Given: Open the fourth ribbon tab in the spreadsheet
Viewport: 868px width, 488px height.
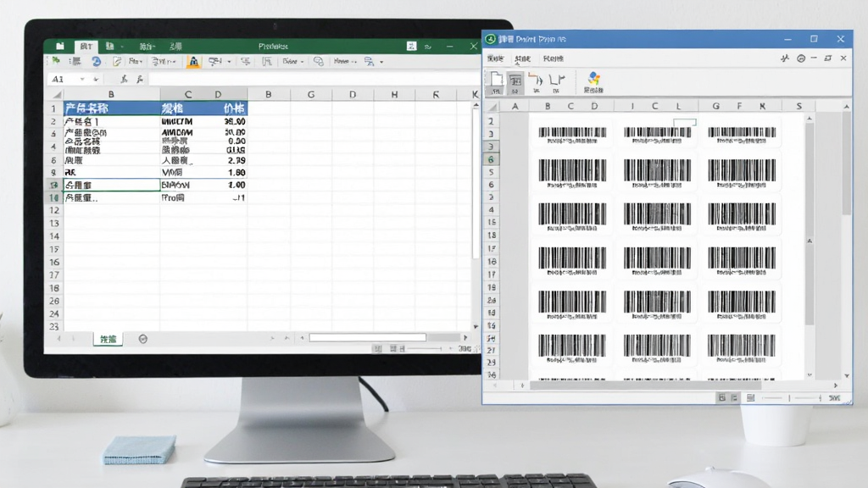Looking at the screenshot, I should (175, 47).
